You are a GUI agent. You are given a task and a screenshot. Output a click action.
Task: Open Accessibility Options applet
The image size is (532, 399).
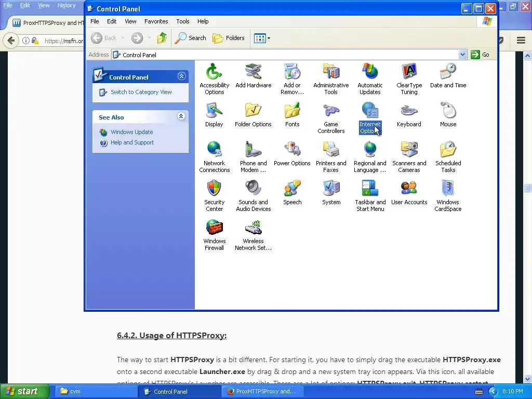click(214, 79)
